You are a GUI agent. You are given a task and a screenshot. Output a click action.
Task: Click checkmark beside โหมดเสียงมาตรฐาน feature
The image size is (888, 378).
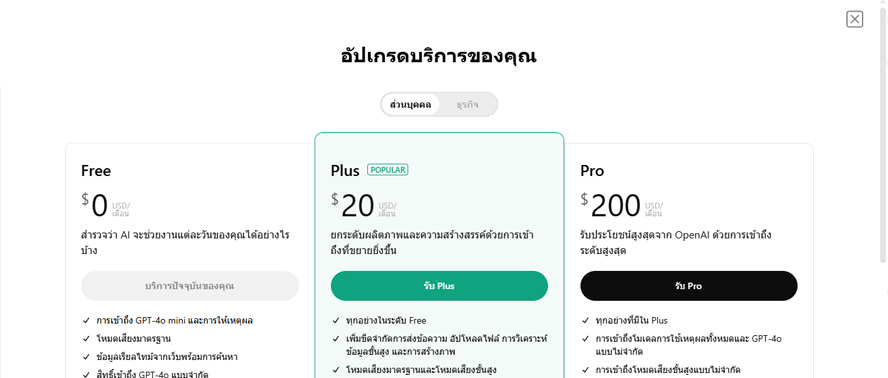pyautogui.click(x=86, y=339)
